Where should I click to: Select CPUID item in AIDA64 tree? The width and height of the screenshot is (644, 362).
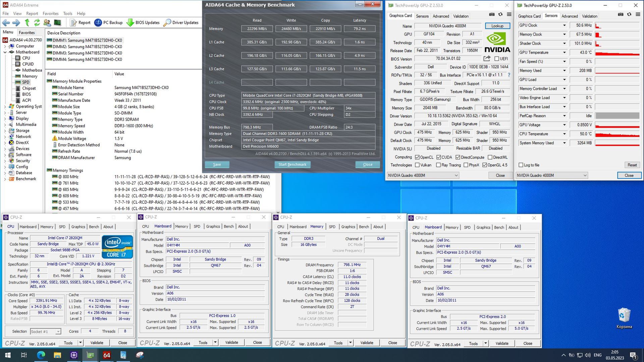tap(28, 64)
